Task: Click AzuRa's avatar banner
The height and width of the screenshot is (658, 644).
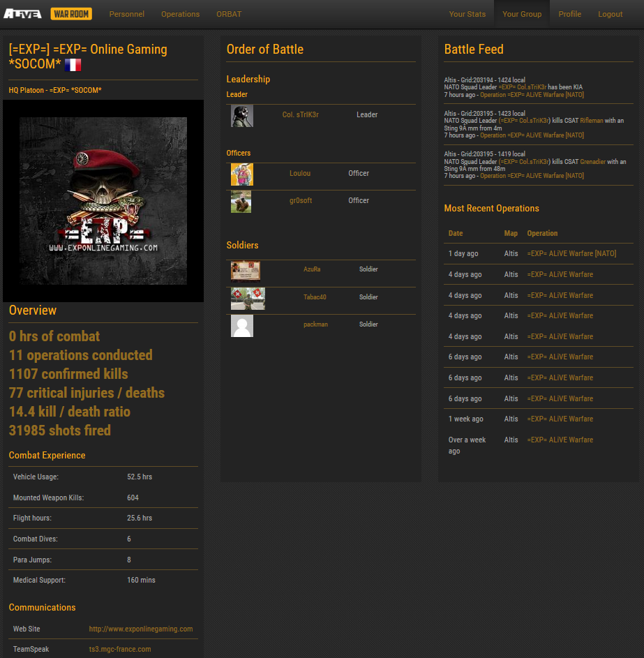Action: pos(246,270)
